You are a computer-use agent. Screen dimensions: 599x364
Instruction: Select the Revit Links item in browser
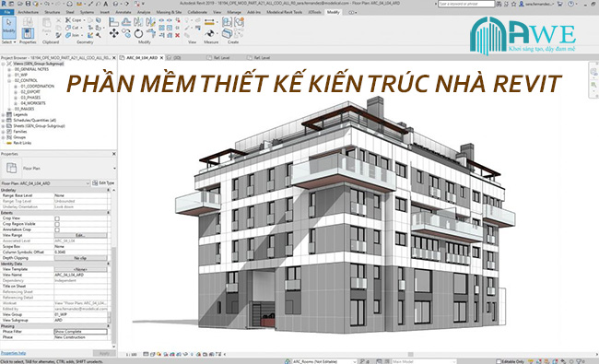(22, 143)
